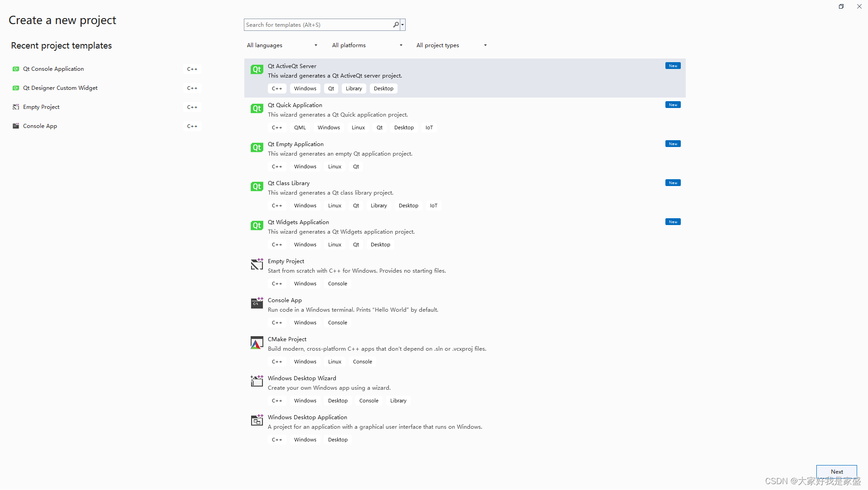Click New badge on Qt ActiveQt Server
The image size is (868, 490).
tap(673, 66)
